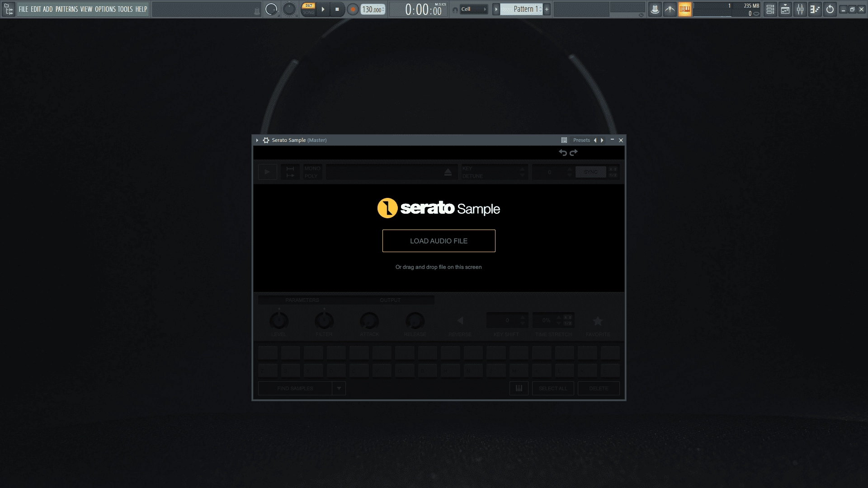Screen dimensions: 868x488
Task: Open the mixer view icon
Action: (x=800, y=9)
